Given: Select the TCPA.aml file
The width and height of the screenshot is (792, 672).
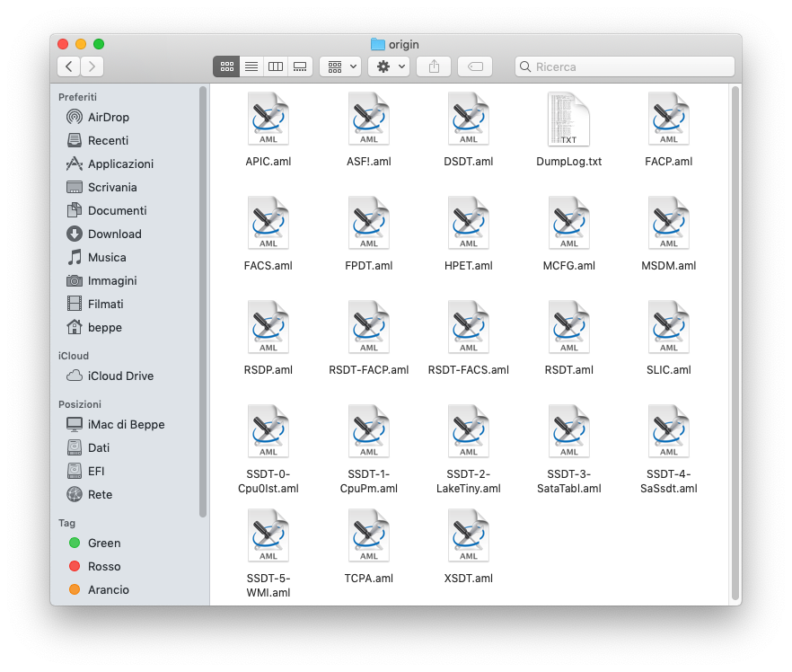Looking at the screenshot, I should tap(369, 545).
